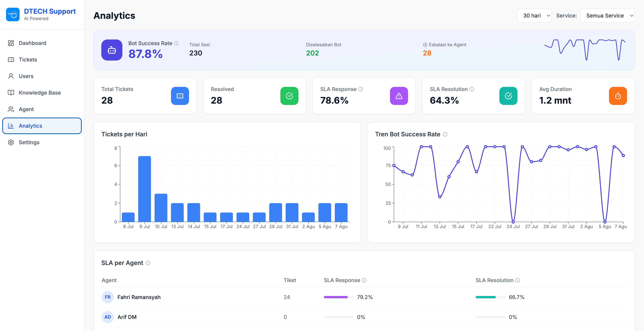Select the Fahri Ramansyah agent name
644x331 pixels.
click(139, 297)
